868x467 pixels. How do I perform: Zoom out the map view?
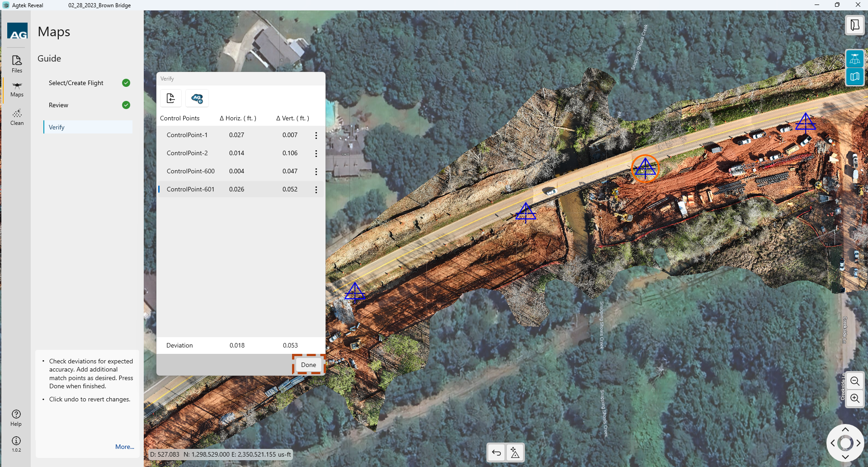pos(854,381)
